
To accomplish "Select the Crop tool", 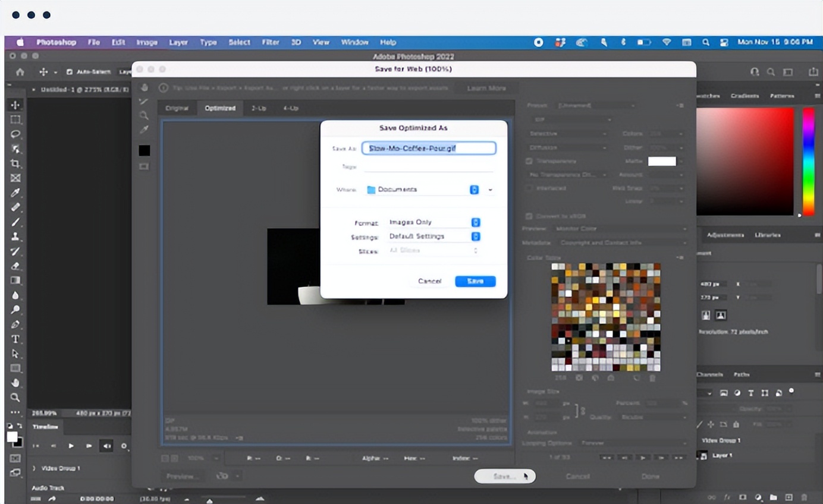I will [15, 163].
